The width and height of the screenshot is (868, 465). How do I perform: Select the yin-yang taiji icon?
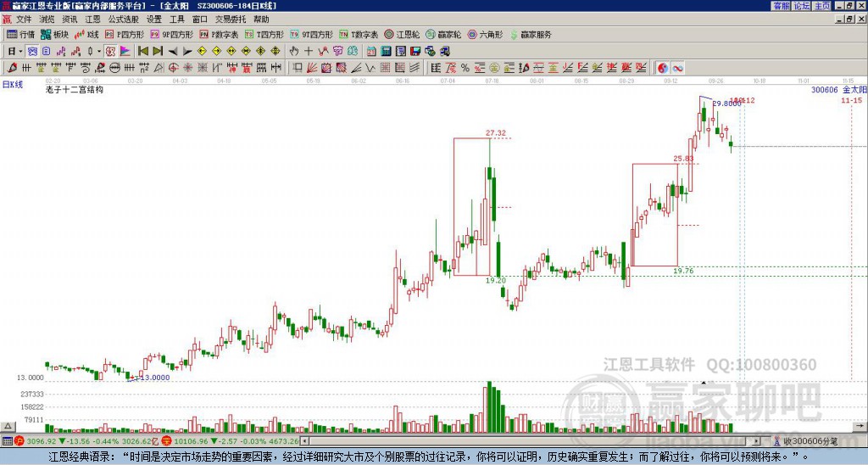[662, 68]
